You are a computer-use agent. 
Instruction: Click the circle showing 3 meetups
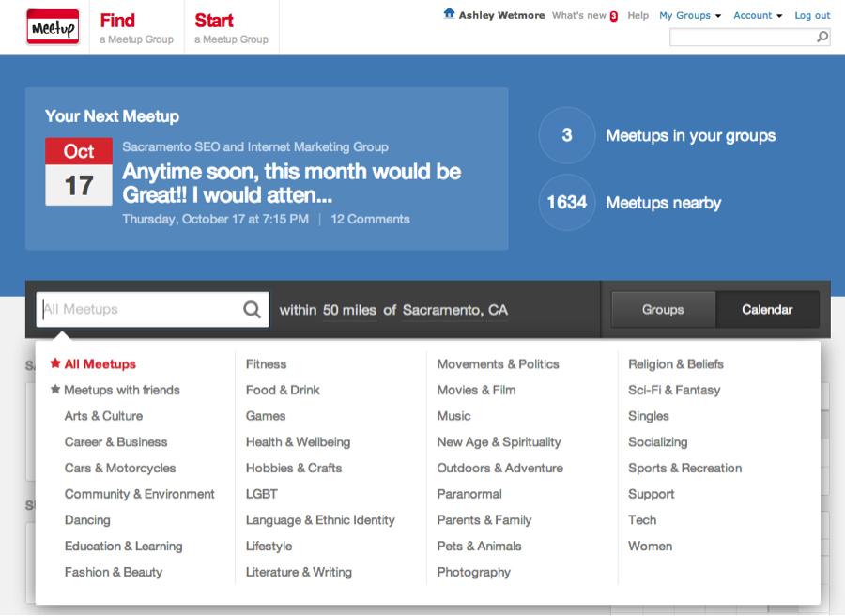click(x=567, y=135)
